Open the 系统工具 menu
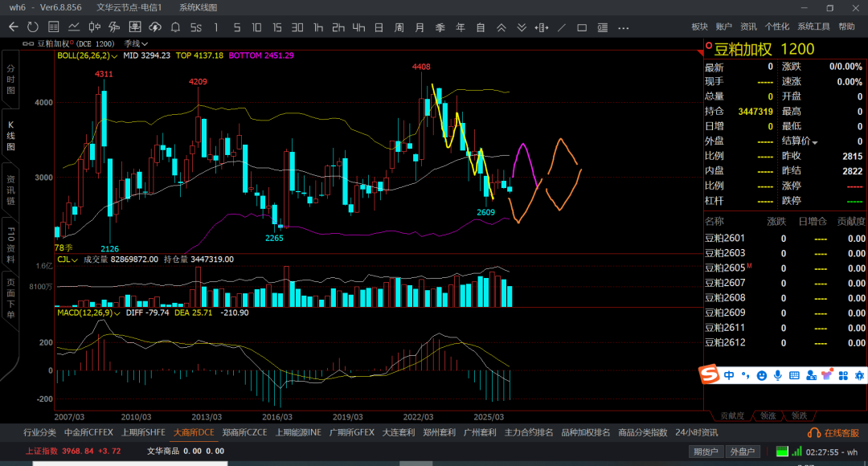This screenshot has height=466, width=868. tap(813, 27)
